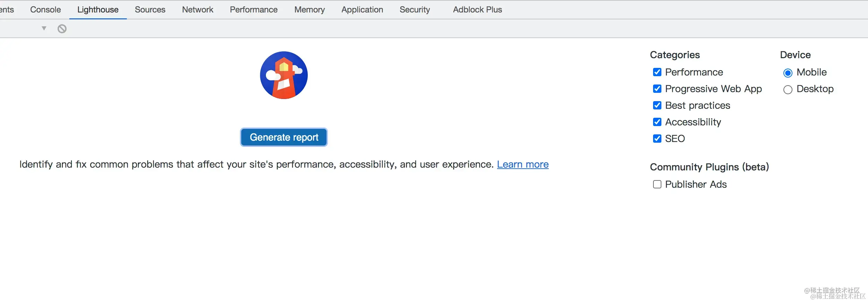Image resolution: width=868 pixels, height=302 pixels.
Task: Select the Lighthouse tab
Action: point(98,10)
